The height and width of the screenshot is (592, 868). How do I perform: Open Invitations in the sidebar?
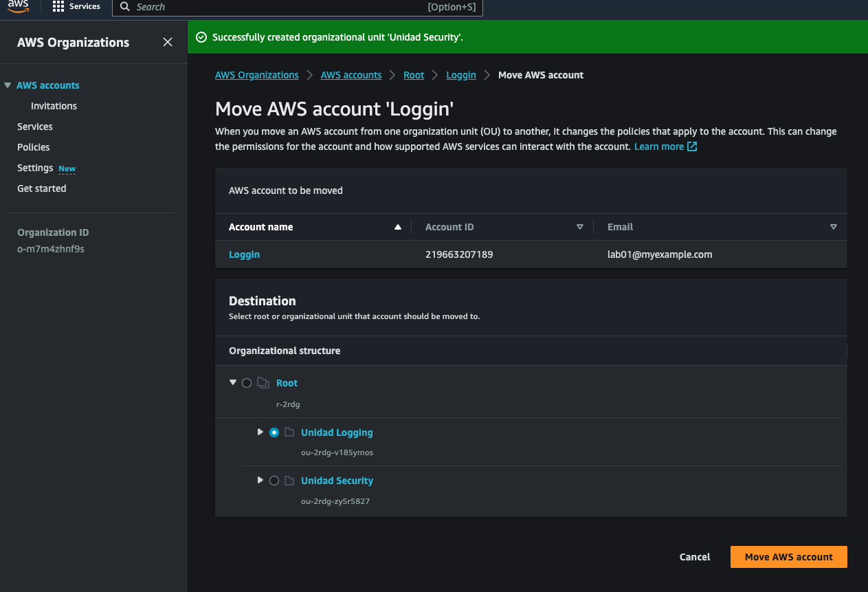pyautogui.click(x=54, y=106)
